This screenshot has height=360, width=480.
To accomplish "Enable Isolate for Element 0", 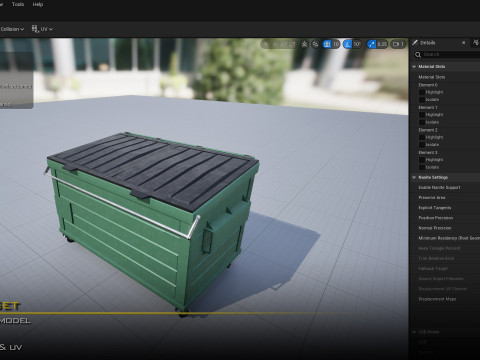I will pyautogui.click(x=422, y=100).
